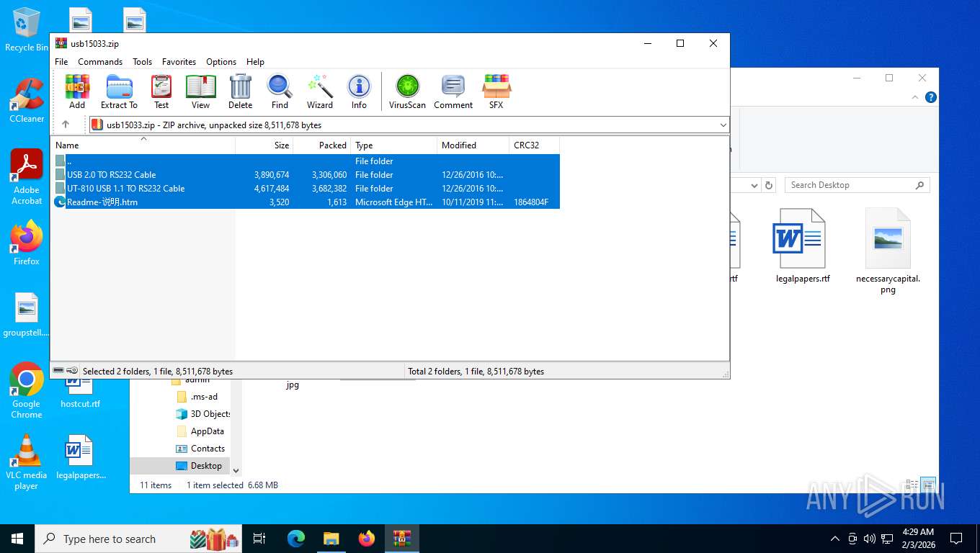Click the Search Desktop field in Explorer

tap(857, 185)
